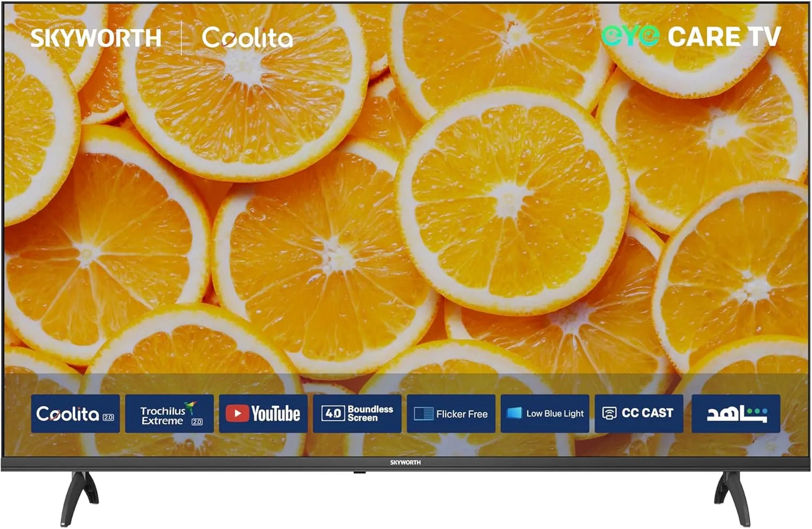Click the 2.0 box on Coolita badge
The image size is (812, 529).
tap(108, 417)
